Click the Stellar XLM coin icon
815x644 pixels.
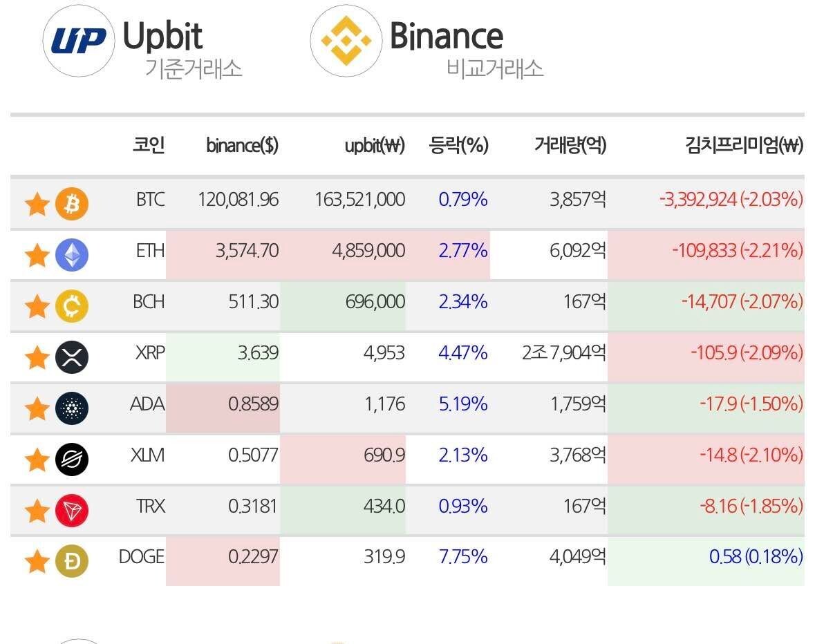click(x=72, y=459)
